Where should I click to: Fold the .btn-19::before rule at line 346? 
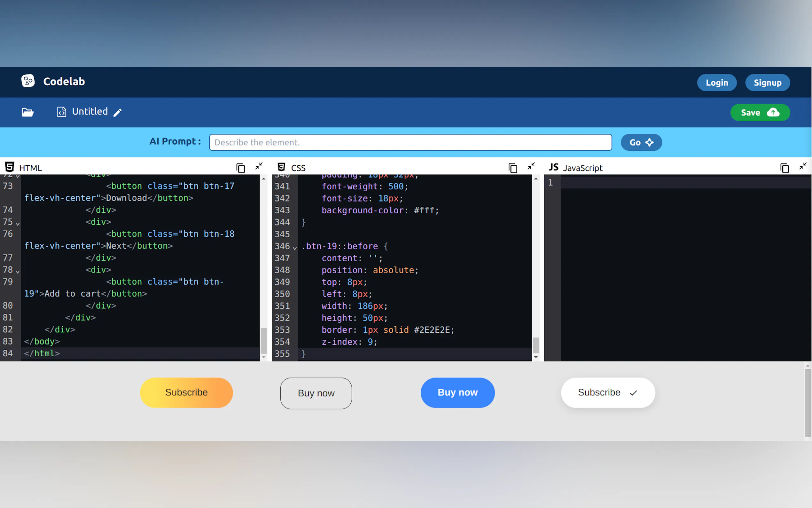(x=295, y=248)
